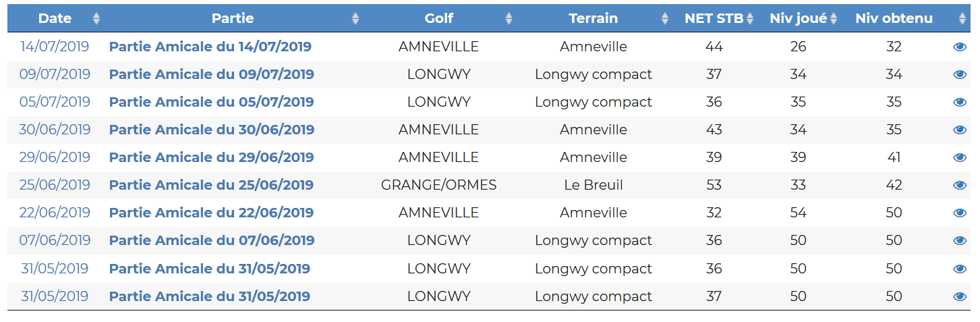Image resolution: width=980 pixels, height=322 pixels.
Task: Sort by NET STB score
Action: (749, 19)
